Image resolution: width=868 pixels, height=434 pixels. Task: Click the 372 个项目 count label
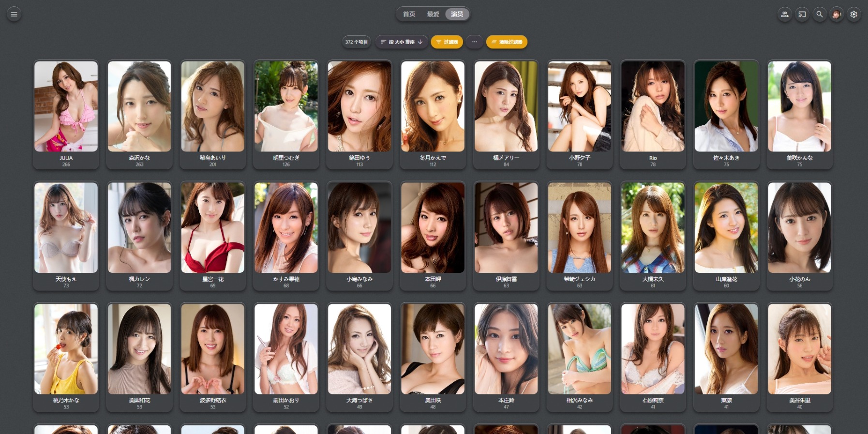point(357,42)
